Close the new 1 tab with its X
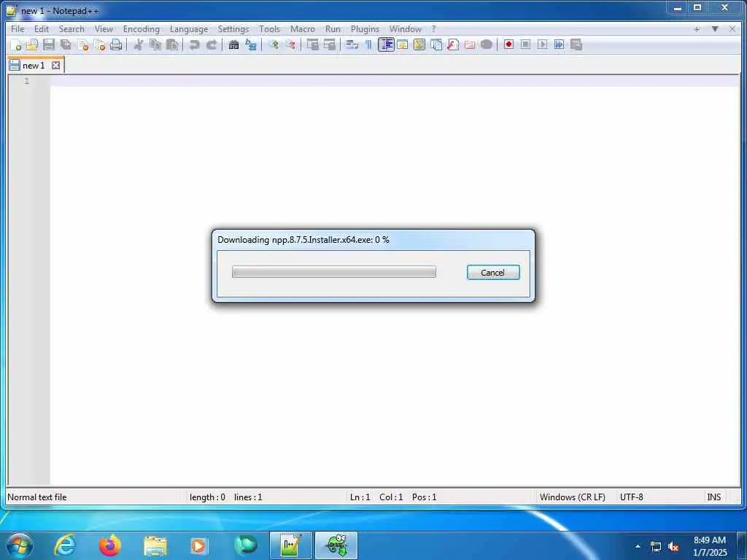This screenshot has height=560, width=747. [55, 65]
